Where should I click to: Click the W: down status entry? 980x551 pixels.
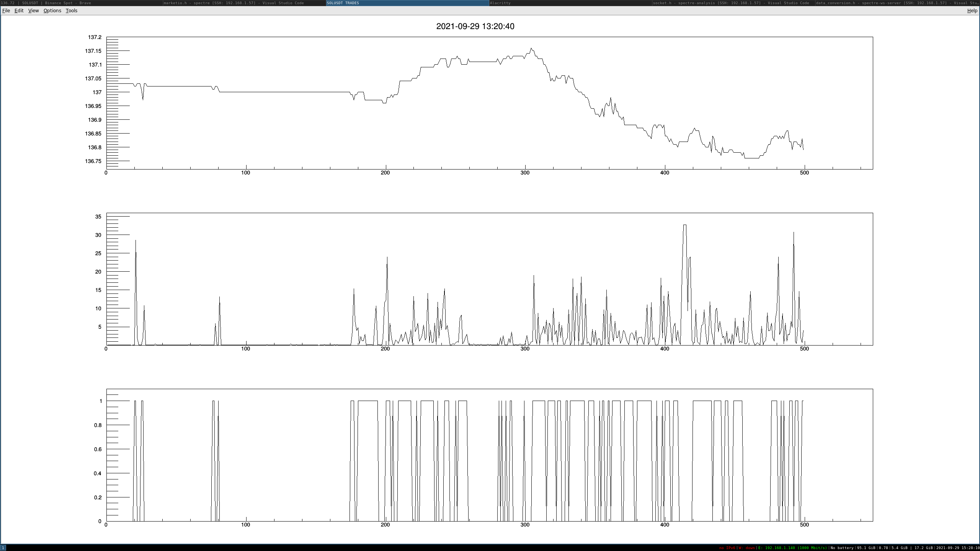(746, 548)
